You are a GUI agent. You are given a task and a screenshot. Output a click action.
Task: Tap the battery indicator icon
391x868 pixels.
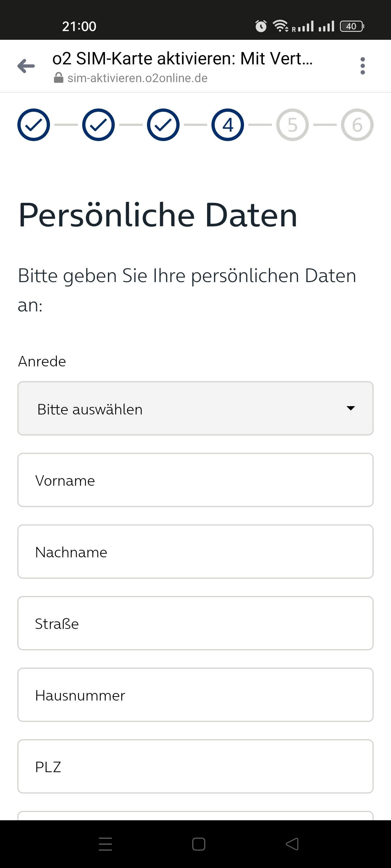(352, 26)
